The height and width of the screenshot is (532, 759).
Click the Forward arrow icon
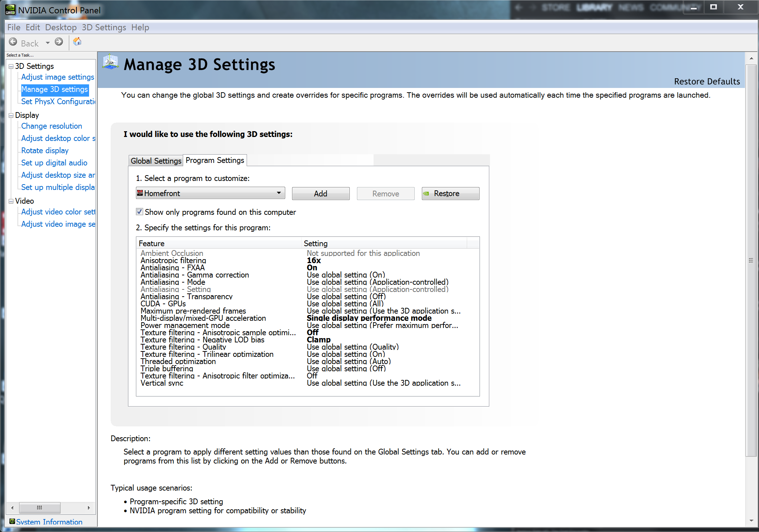(59, 42)
